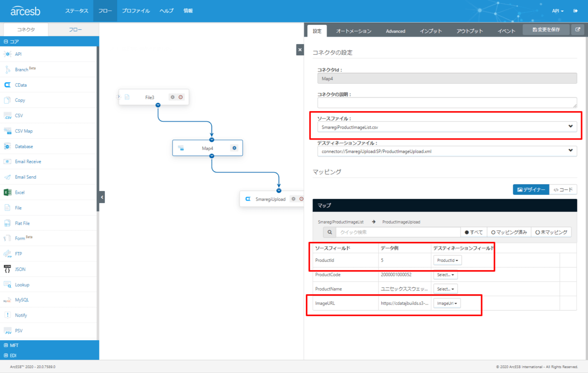Click the PSV connector icon
This screenshot has width=588, height=373.
pyautogui.click(x=7, y=331)
